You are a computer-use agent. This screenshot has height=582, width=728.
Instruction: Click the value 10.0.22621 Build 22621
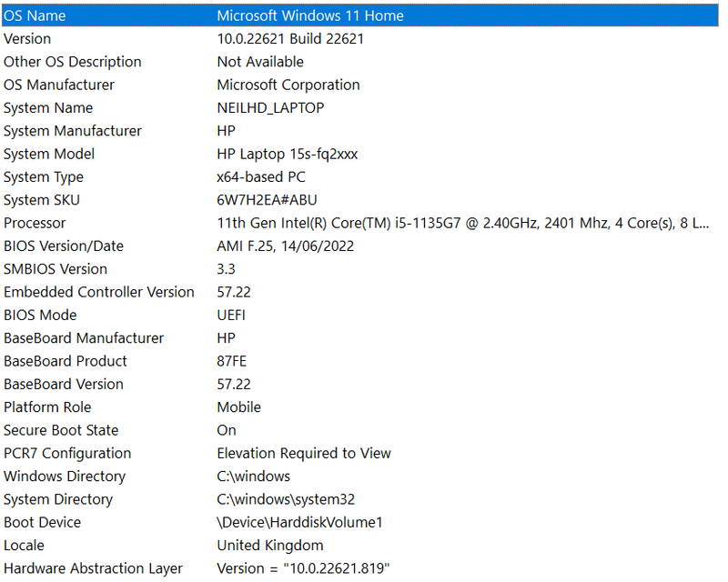coord(290,39)
